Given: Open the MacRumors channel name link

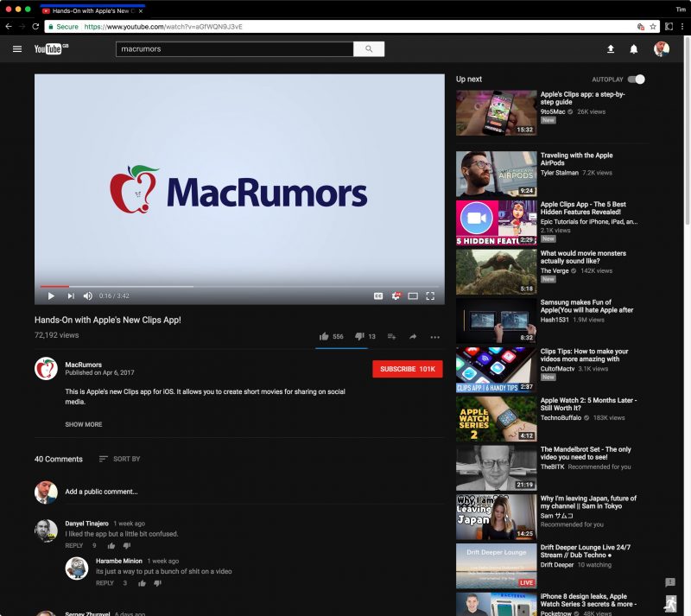Looking at the screenshot, I should (83, 365).
